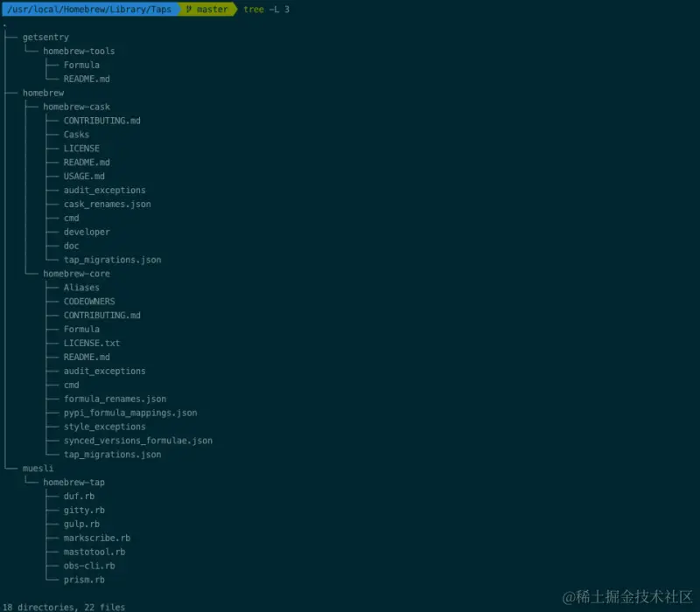Select the getsentry directory name
Screen dimensions: 700x612
(x=46, y=38)
